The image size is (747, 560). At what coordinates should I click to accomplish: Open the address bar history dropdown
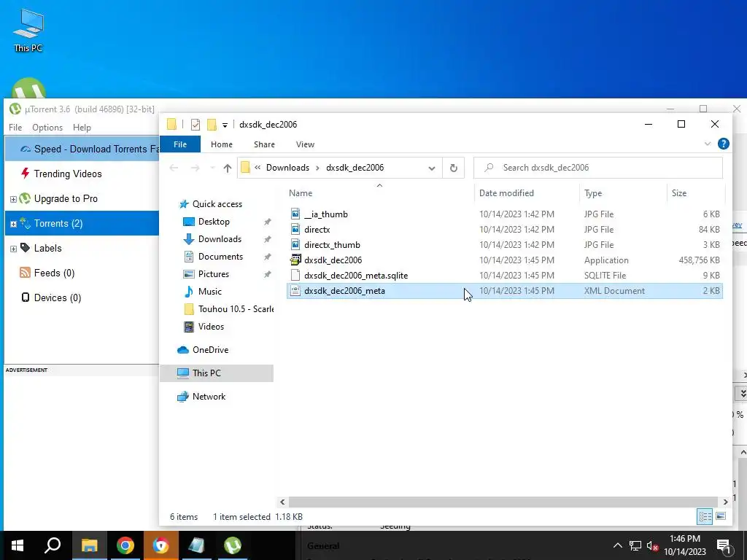(432, 168)
